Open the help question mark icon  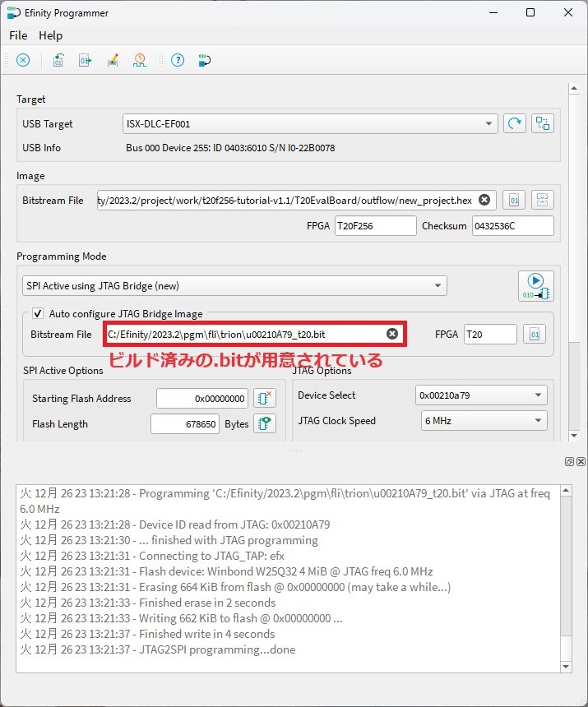coord(178,60)
